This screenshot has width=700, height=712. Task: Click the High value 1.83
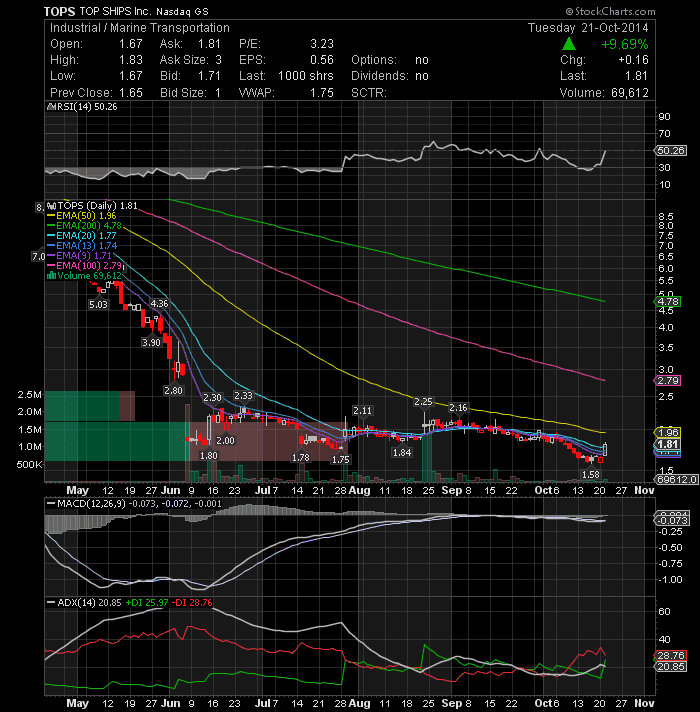click(131, 60)
